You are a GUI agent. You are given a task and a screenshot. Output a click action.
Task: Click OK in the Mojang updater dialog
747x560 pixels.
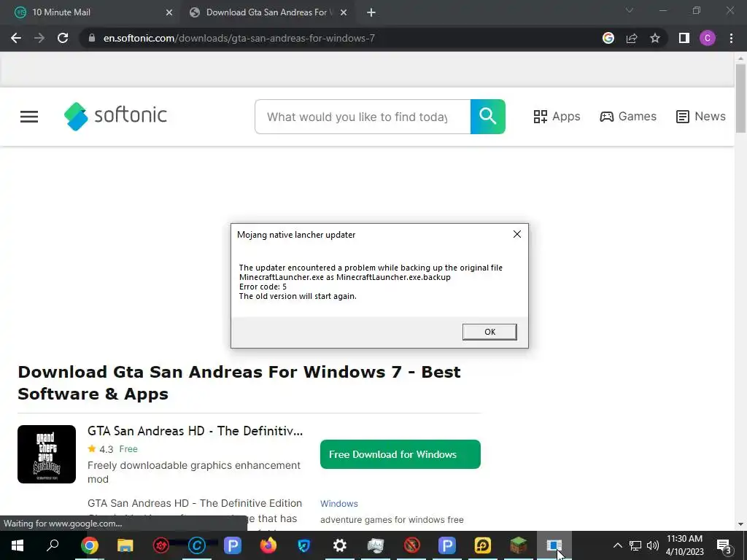tap(489, 332)
